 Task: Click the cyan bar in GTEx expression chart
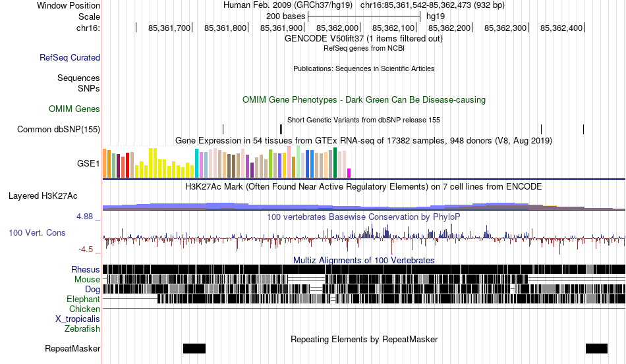[196, 163]
